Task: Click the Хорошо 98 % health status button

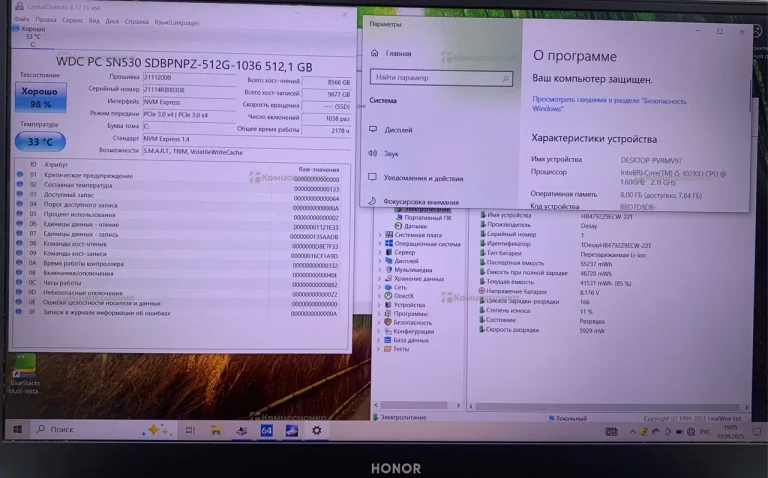Action: pos(41,97)
